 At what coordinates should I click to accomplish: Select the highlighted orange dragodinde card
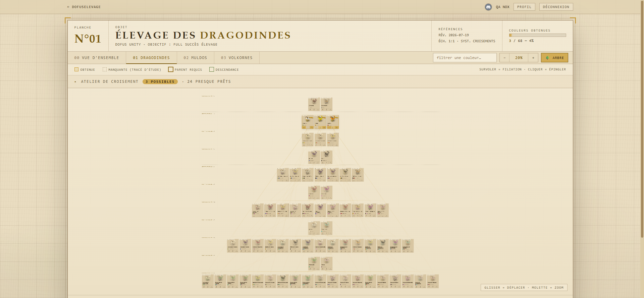(x=333, y=122)
